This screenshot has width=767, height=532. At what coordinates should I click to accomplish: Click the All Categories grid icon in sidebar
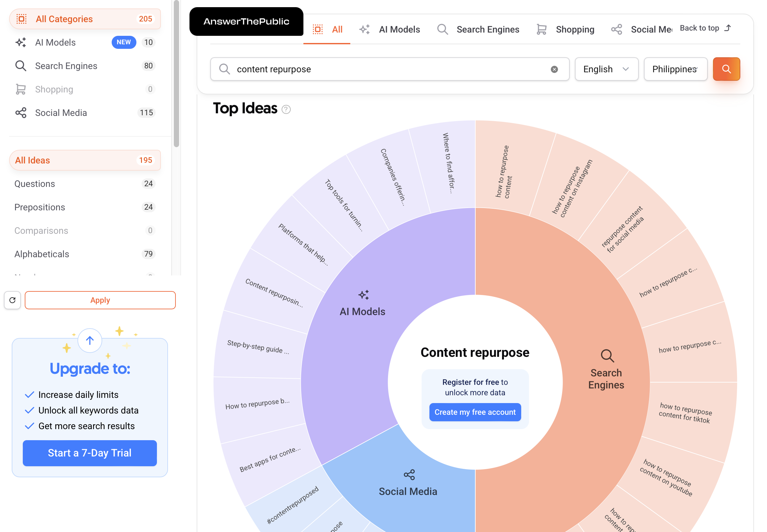(x=22, y=19)
